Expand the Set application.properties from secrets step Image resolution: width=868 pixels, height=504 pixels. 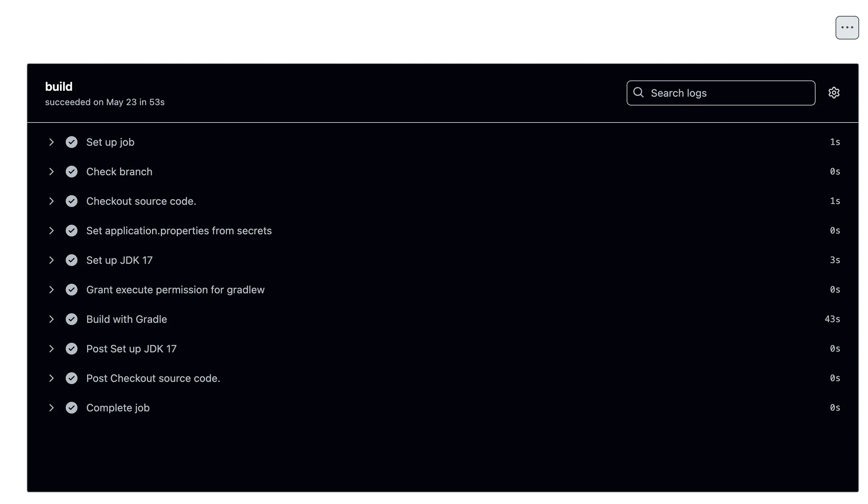[x=52, y=231]
